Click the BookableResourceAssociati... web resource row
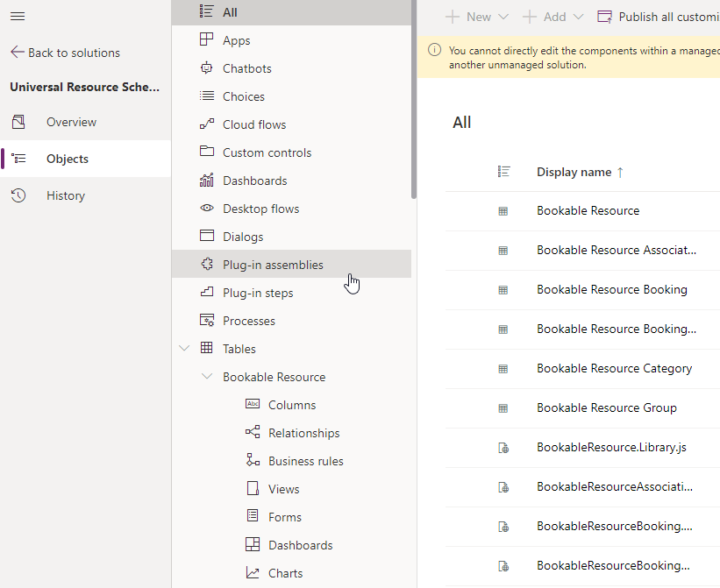 point(582,487)
